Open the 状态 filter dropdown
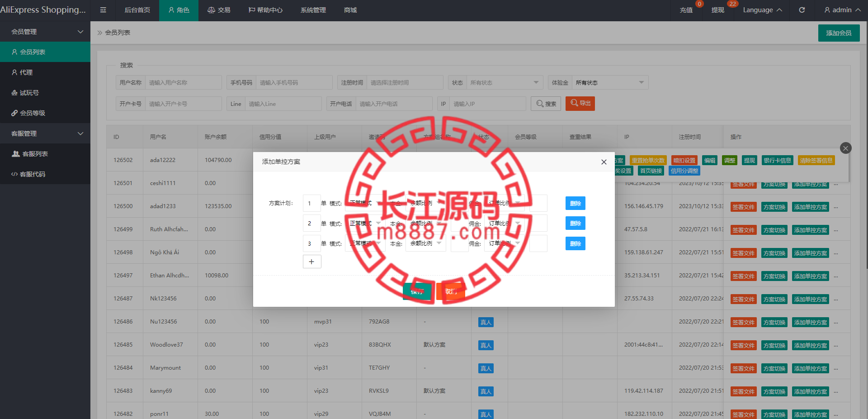This screenshot has height=419, width=868. (x=505, y=82)
